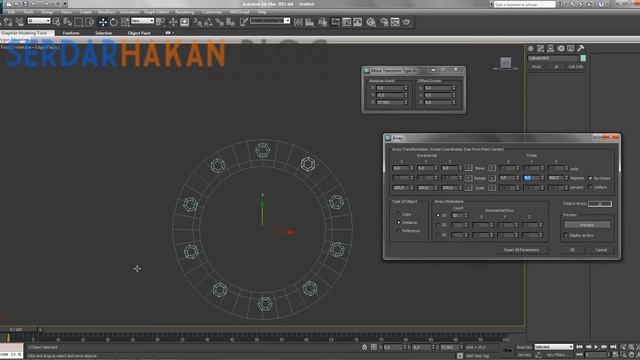
Task: Open the Customize menu
Action: (x=212, y=12)
